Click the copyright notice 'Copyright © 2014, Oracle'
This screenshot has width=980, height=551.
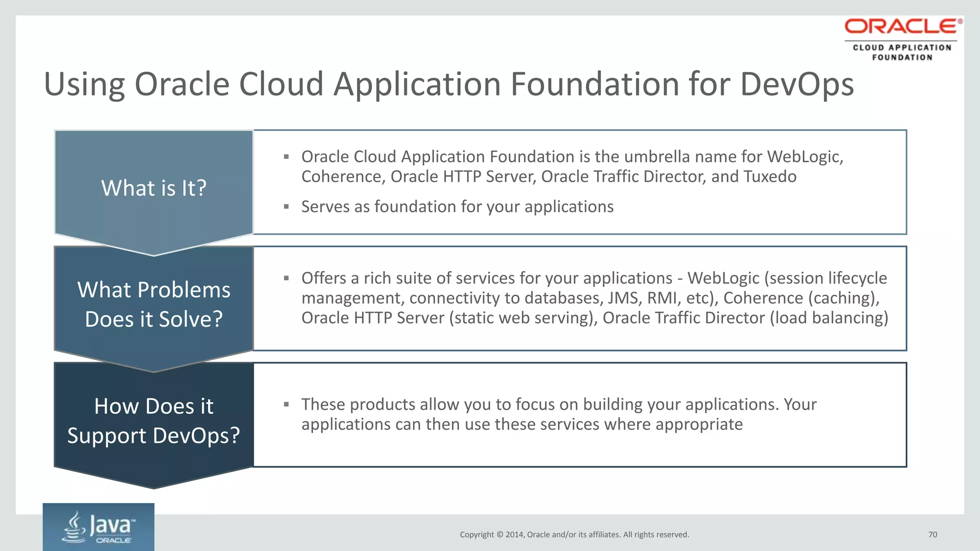point(575,535)
